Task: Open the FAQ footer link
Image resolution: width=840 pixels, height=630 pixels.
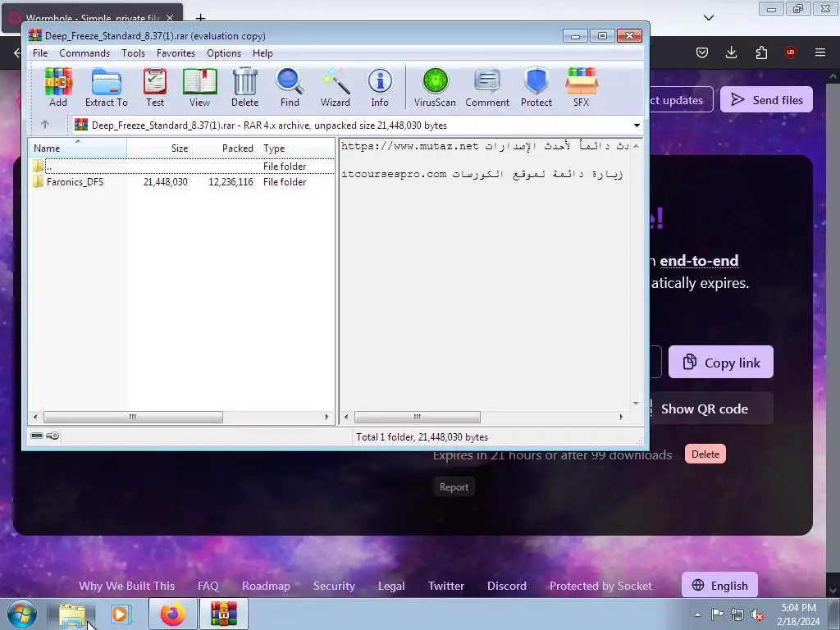Action: pyautogui.click(x=208, y=586)
